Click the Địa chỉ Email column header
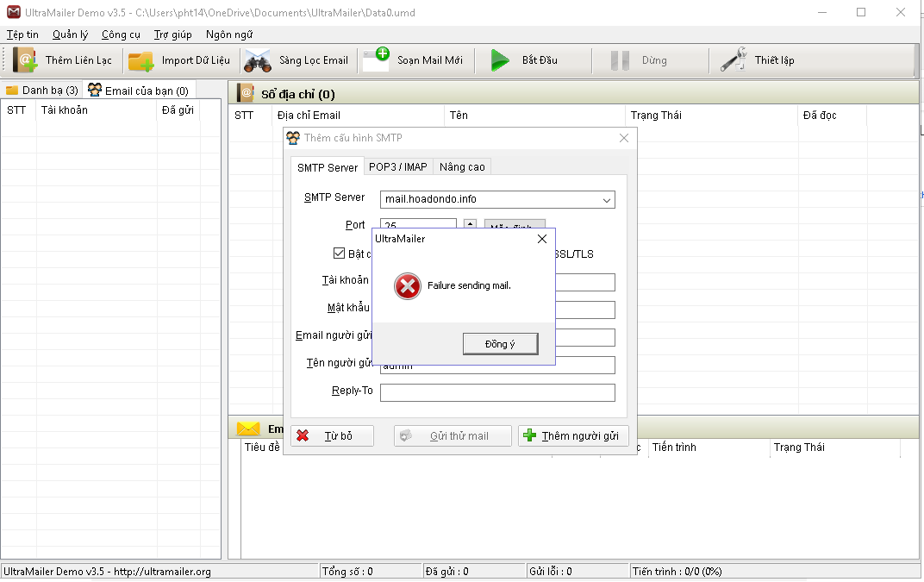 coord(359,115)
